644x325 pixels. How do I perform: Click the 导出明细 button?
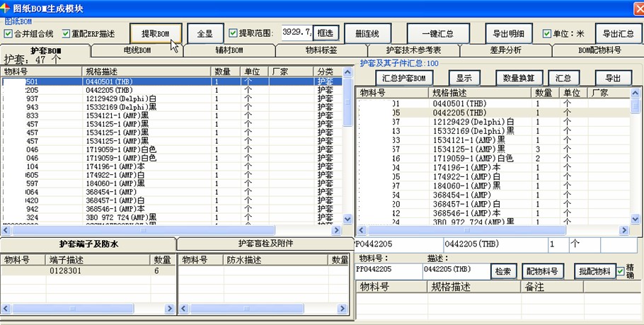pyautogui.click(x=508, y=33)
